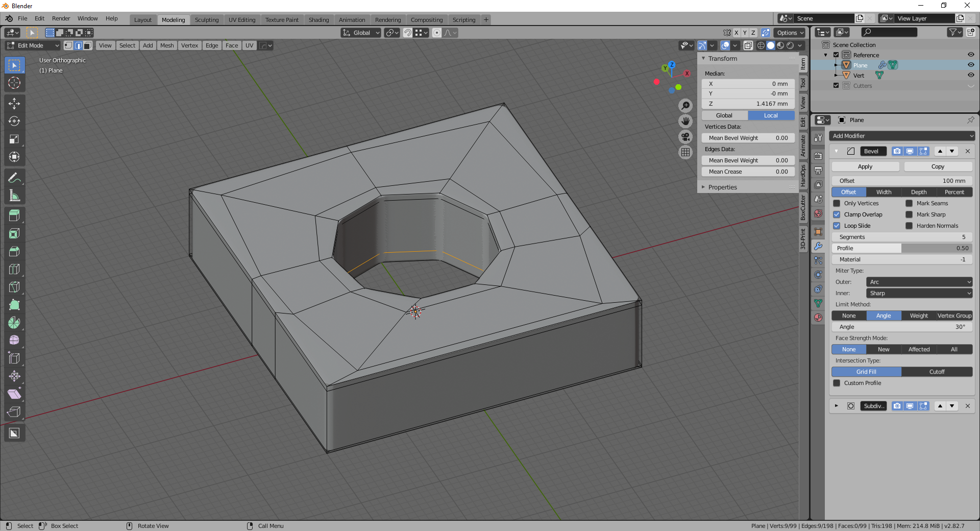Viewport: 980px width, 531px height.
Task: Click Apply on the Bevel modifier
Action: pyautogui.click(x=865, y=166)
